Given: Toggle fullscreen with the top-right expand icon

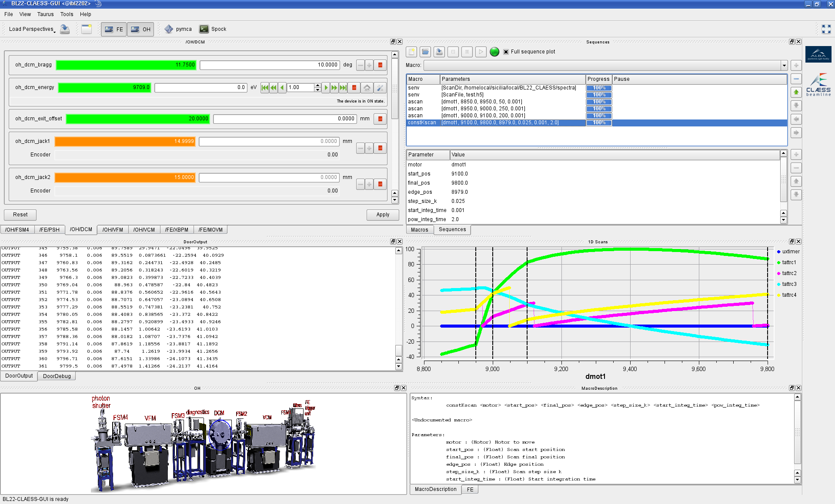Looking at the screenshot, I should point(826,29).
